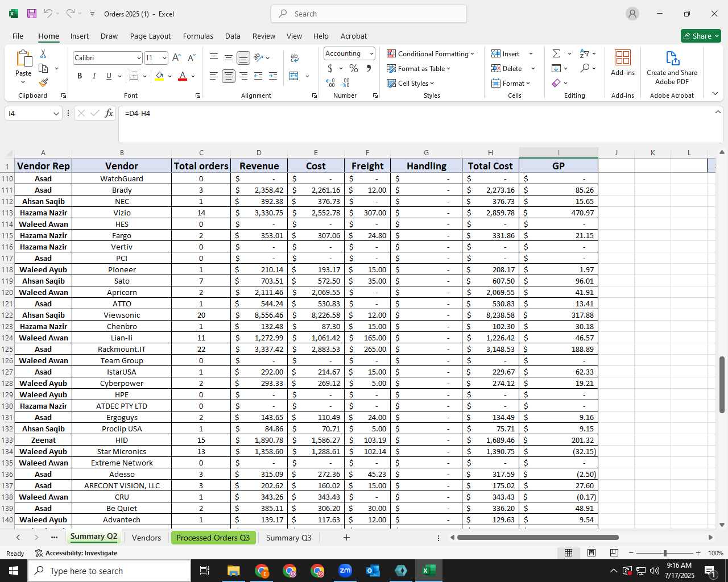The width and height of the screenshot is (728, 582).
Task: Click the Decrease Indent icon
Action: 258,76
